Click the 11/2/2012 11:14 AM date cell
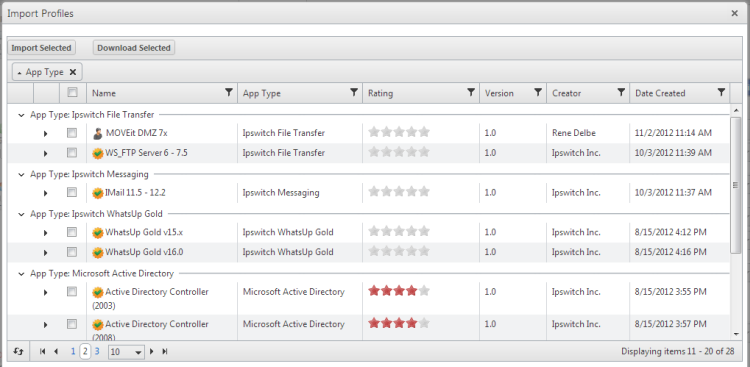 click(673, 133)
